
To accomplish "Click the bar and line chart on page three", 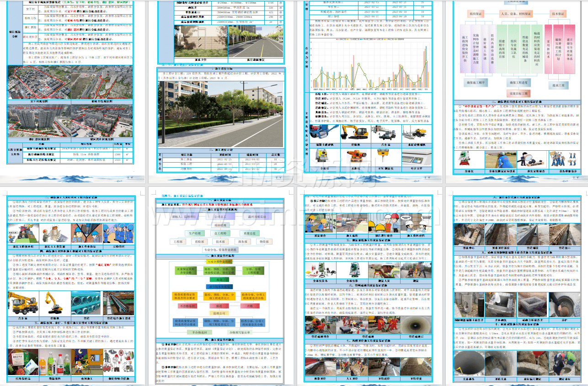I will pos(370,64).
